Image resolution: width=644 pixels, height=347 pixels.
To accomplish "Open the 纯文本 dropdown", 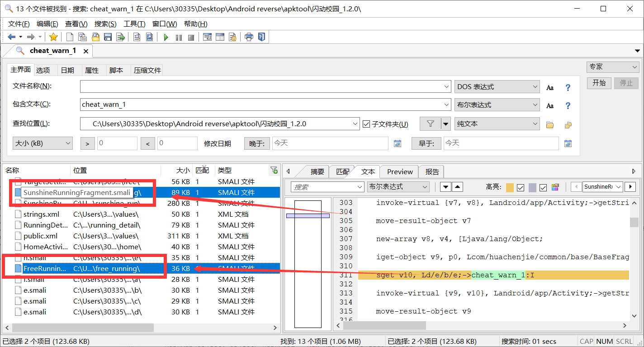I will (497, 124).
